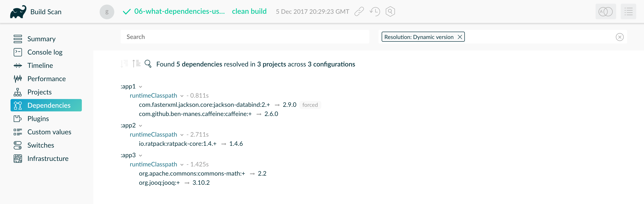Image resolution: width=644 pixels, height=204 pixels.
Task: View the Infrastructure details
Action: click(48, 158)
